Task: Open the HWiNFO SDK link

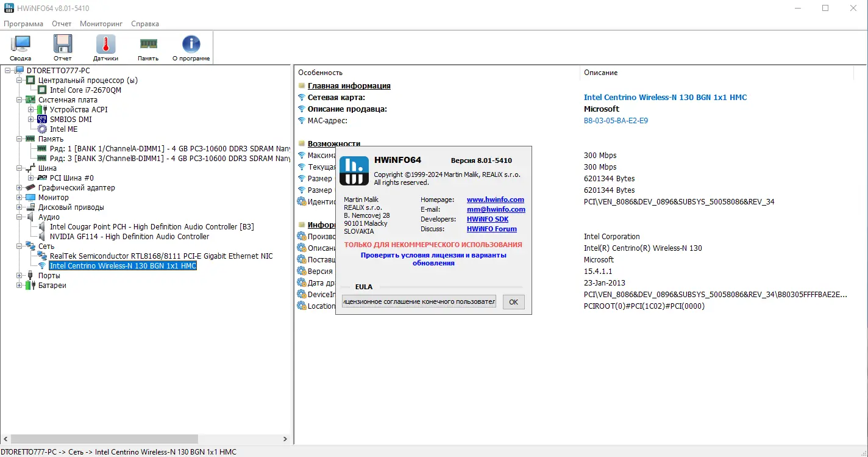Action: click(488, 219)
